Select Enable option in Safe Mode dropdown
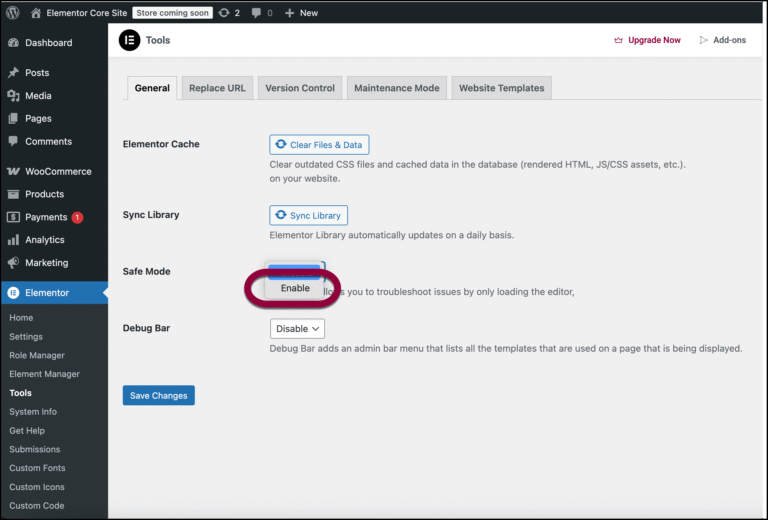 click(x=295, y=288)
